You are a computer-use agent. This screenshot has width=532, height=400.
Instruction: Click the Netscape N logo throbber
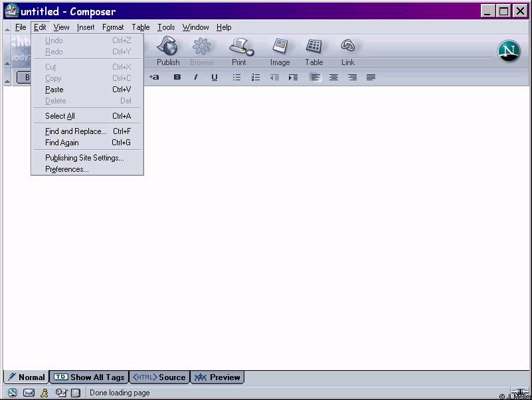click(509, 51)
